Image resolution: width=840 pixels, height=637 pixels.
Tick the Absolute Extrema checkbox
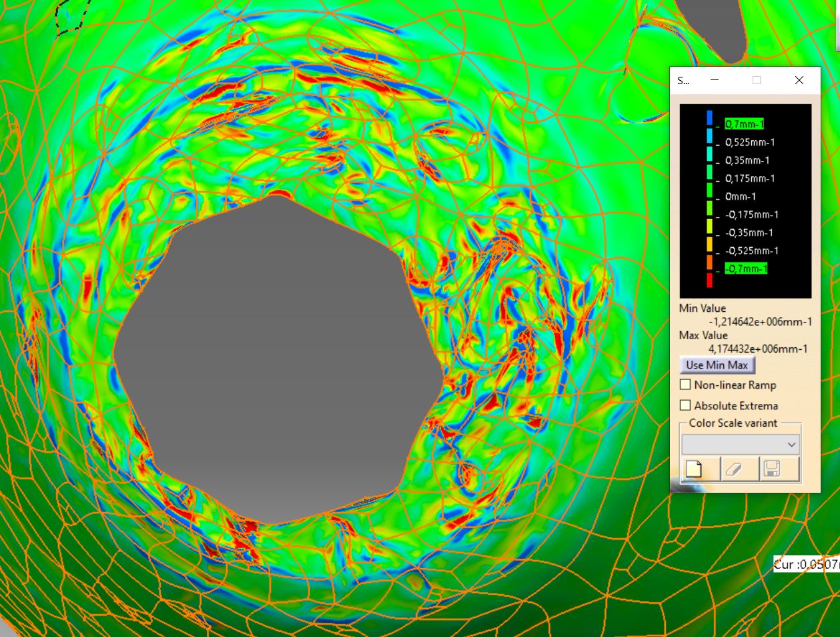pos(685,405)
